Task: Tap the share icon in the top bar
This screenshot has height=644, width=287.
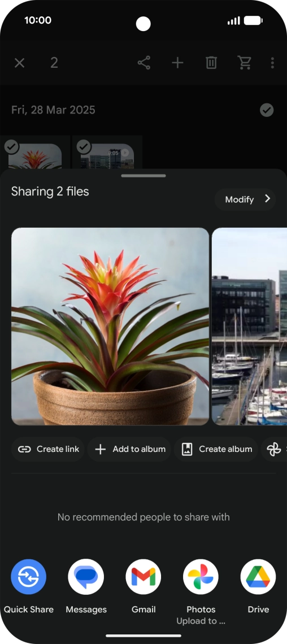Action: (143, 63)
